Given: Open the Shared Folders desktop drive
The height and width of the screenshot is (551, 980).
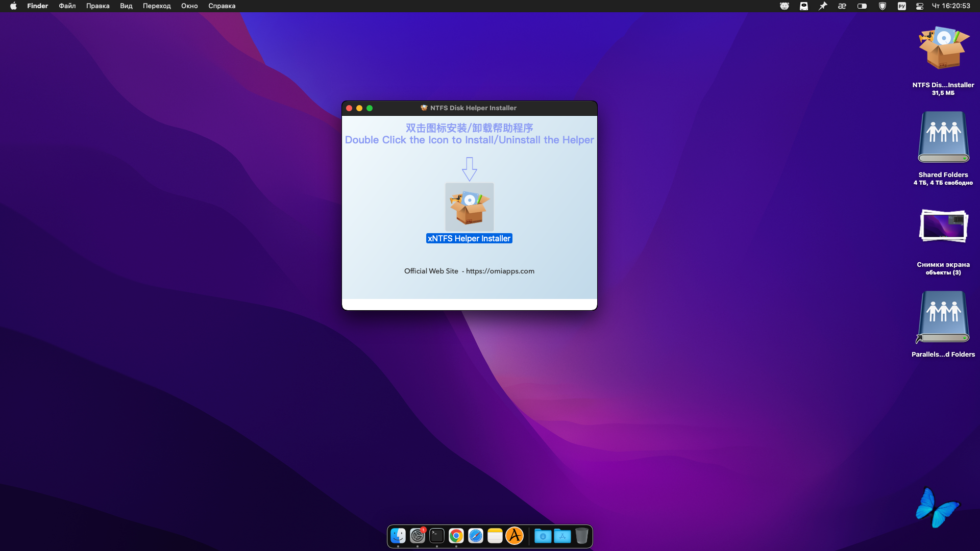Looking at the screenshot, I should click(943, 138).
